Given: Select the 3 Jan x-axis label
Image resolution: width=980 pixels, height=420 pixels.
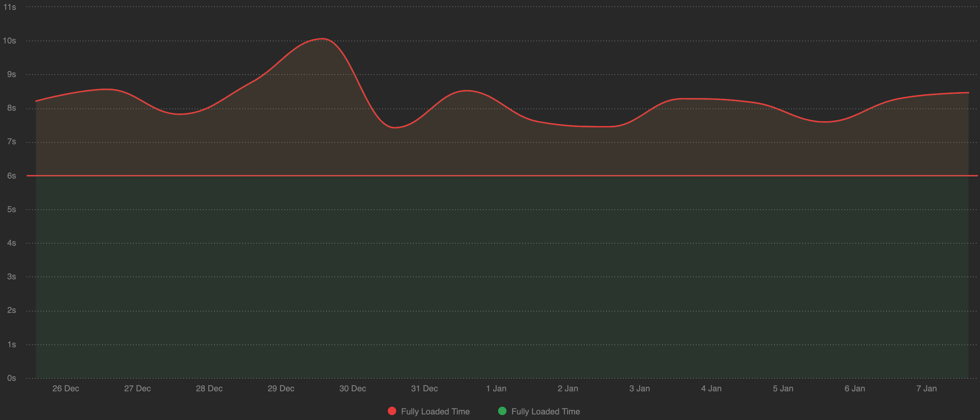Looking at the screenshot, I should [639, 388].
